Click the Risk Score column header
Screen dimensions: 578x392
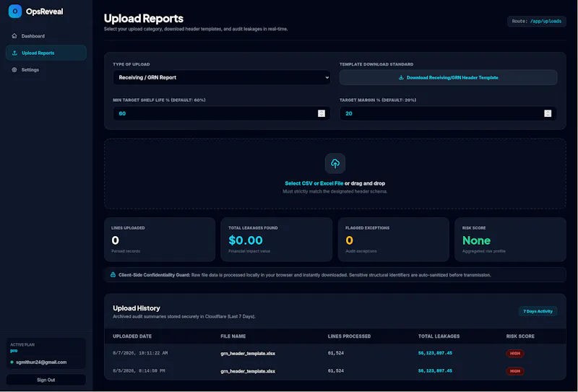[x=520, y=336]
